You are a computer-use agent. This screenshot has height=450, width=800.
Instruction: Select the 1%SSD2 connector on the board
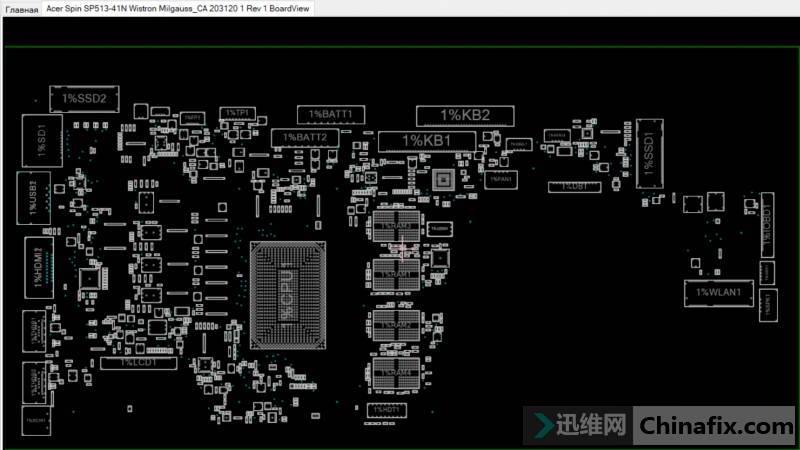[x=84, y=99]
